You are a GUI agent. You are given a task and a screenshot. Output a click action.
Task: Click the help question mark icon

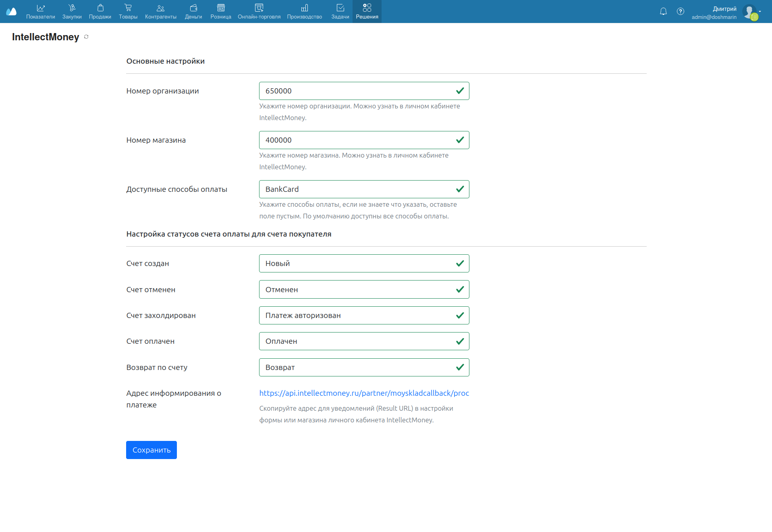click(680, 11)
